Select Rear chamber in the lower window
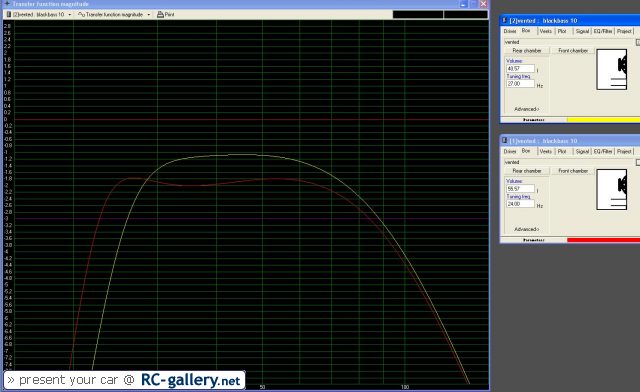Viewport: 640px width, 392px height. 527,171
